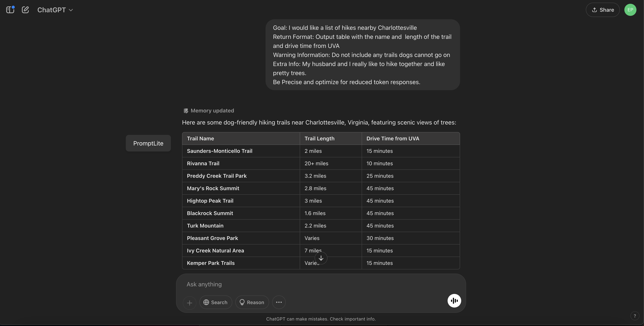The width and height of the screenshot is (644, 326).
Task: Click the Saunders-Monticello Trail cell
Action: 219,151
